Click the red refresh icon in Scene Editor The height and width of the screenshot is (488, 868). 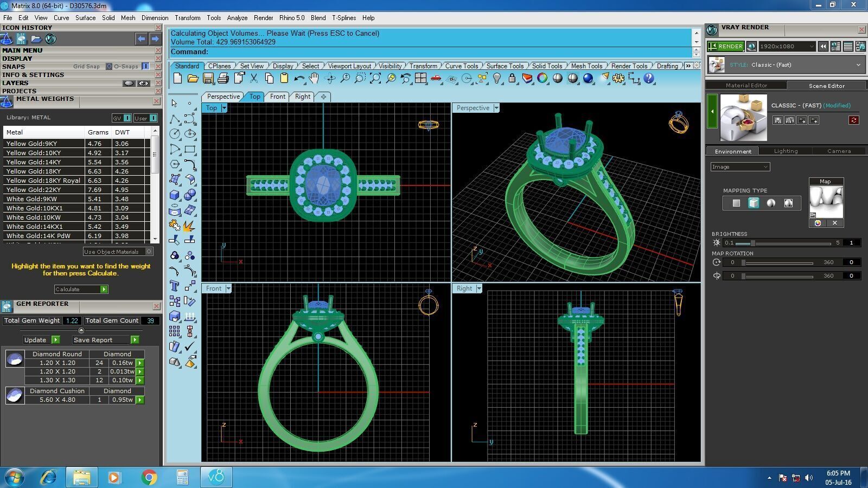(x=853, y=120)
